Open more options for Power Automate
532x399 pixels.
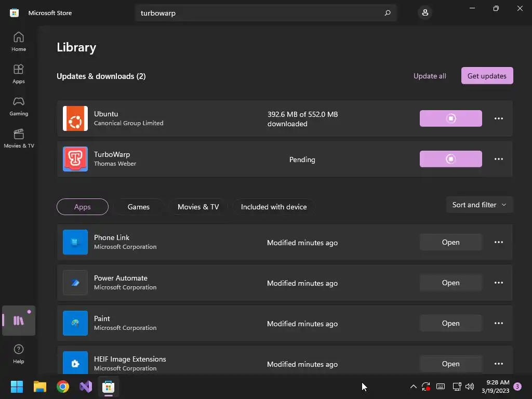point(498,283)
